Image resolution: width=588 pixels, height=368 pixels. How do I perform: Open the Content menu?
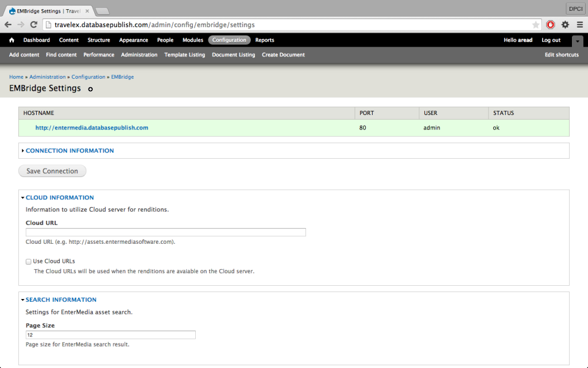(x=69, y=40)
